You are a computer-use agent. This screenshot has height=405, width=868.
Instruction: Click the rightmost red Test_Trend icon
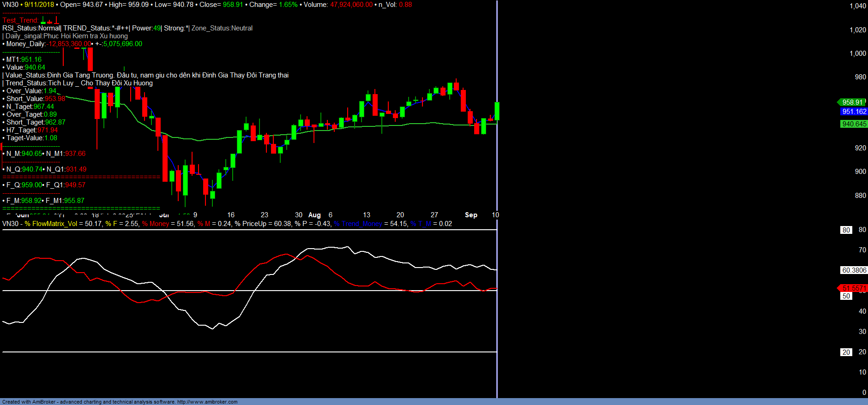coord(56,20)
